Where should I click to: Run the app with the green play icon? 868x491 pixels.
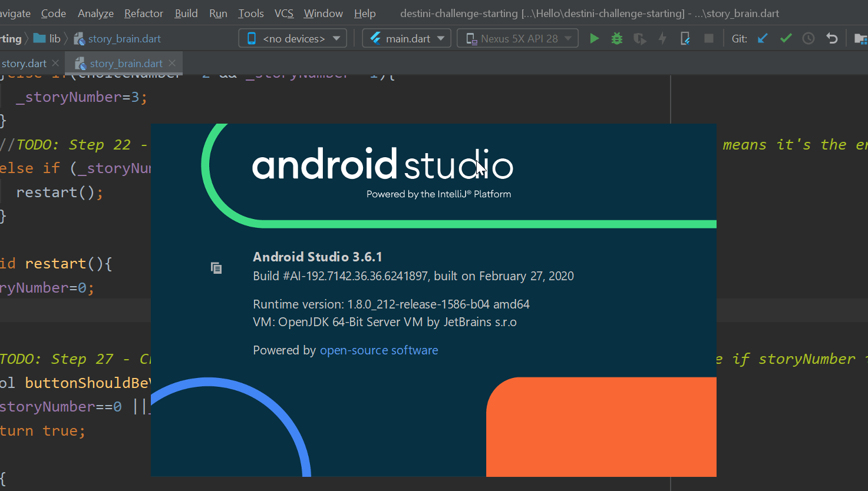594,39
